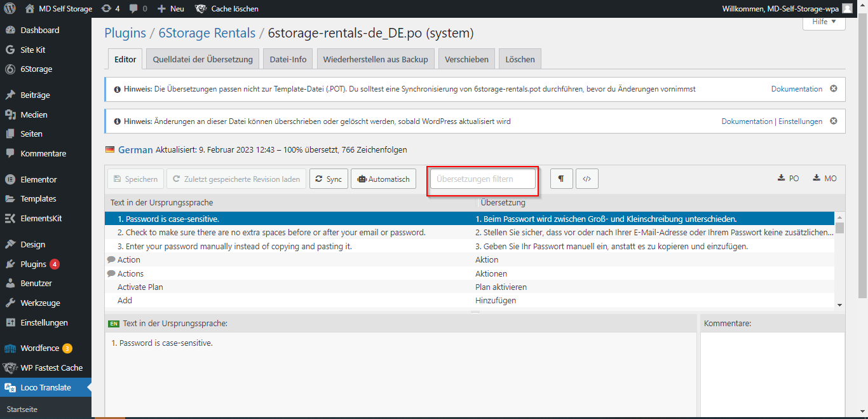Click Cache löschen in admin bar

click(x=227, y=9)
